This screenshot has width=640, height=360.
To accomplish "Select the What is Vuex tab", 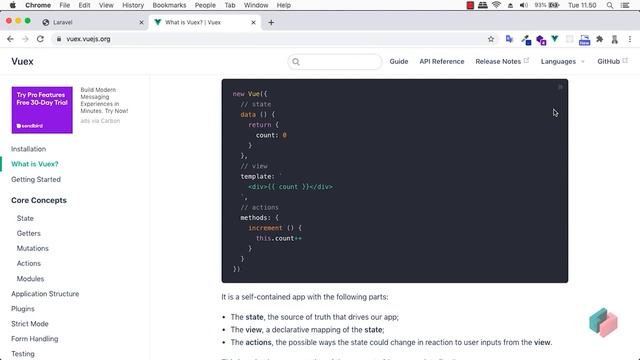I will coord(204,22).
